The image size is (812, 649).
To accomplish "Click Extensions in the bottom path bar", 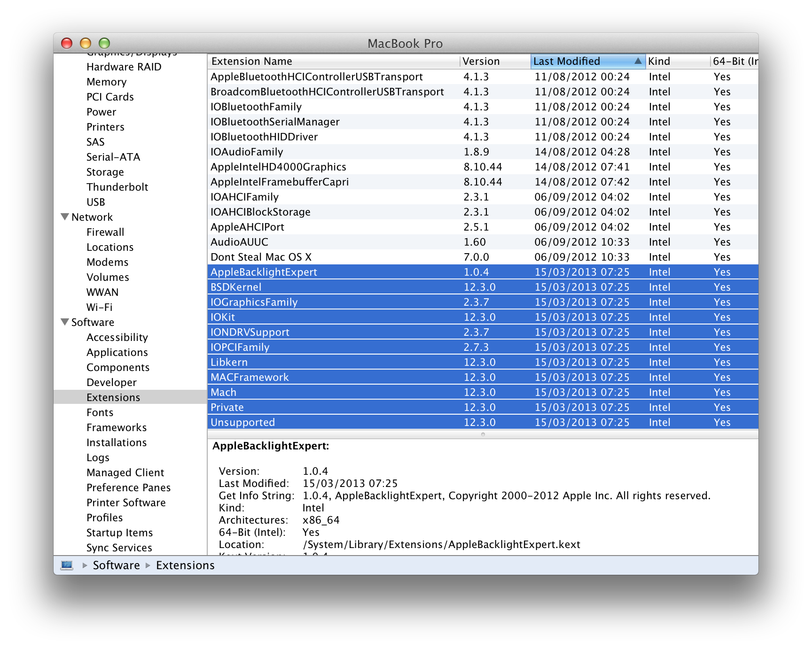I will [x=185, y=565].
